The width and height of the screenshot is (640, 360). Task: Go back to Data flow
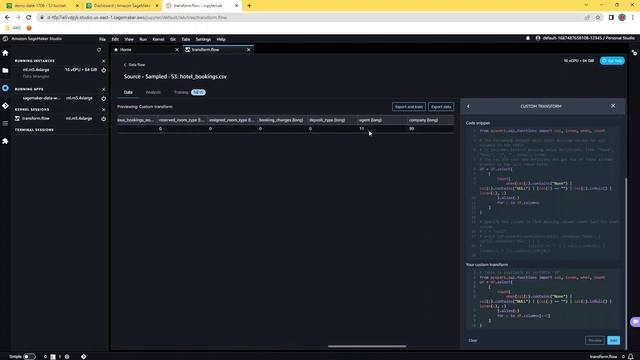point(134,65)
